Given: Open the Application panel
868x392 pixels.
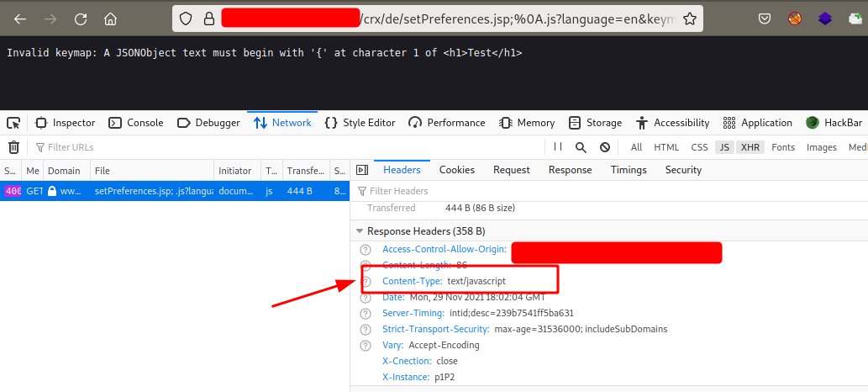Looking at the screenshot, I should click(x=758, y=123).
